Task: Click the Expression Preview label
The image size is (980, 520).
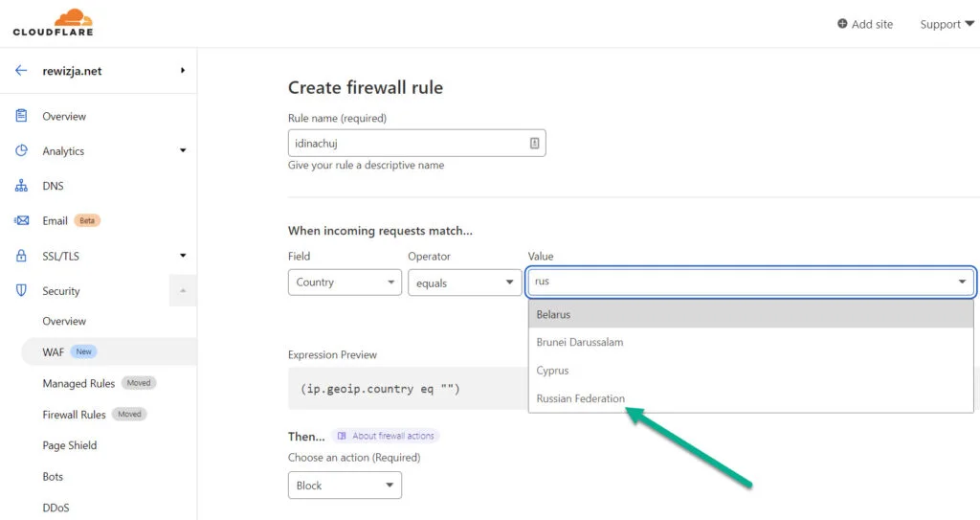Action: (332, 354)
